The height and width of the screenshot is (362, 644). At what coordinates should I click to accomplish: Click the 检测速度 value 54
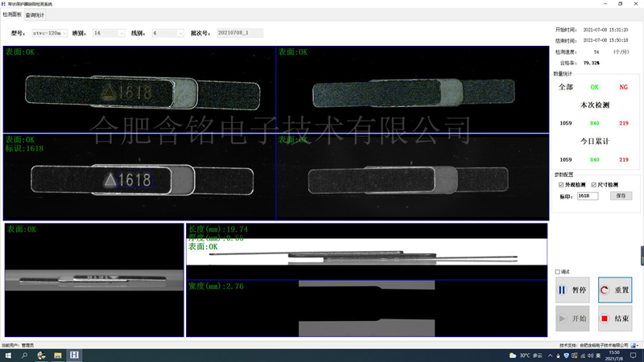pos(597,52)
